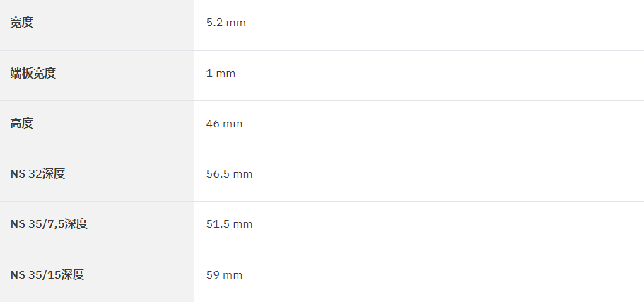Click the divider line between 宽度 and 端板宽度

coord(322,50)
